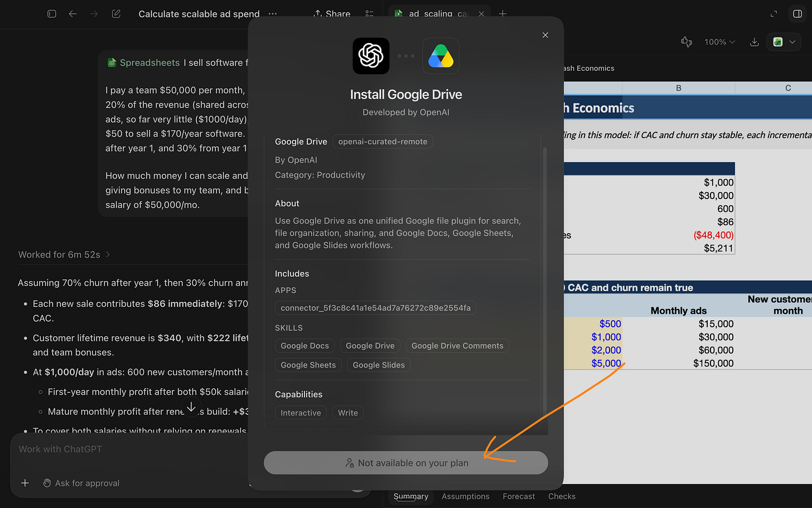The image size is (812, 508).
Task: Click the Write capability chip
Action: [x=348, y=413]
